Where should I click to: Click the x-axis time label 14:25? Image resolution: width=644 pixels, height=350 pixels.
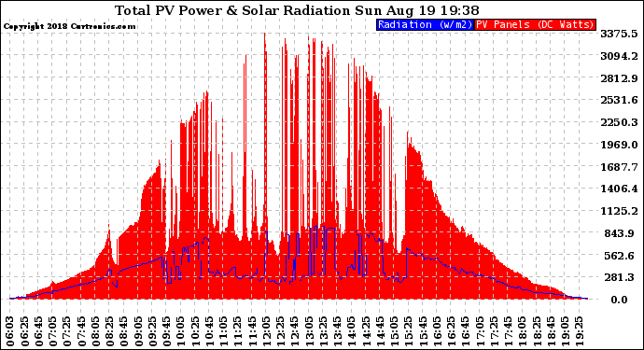pos(366,331)
